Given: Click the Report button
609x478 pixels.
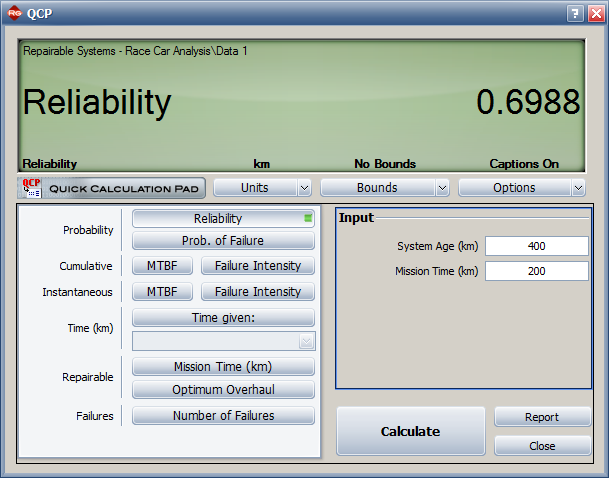Looking at the screenshot, I should tap(542, 418).
